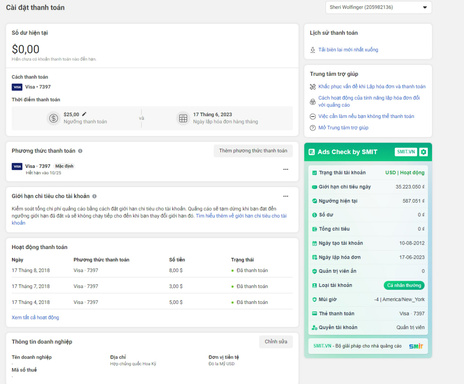Click the 35.223.050 daily spending limit value
Screen dimensions: 464x384
coord(410,187)
